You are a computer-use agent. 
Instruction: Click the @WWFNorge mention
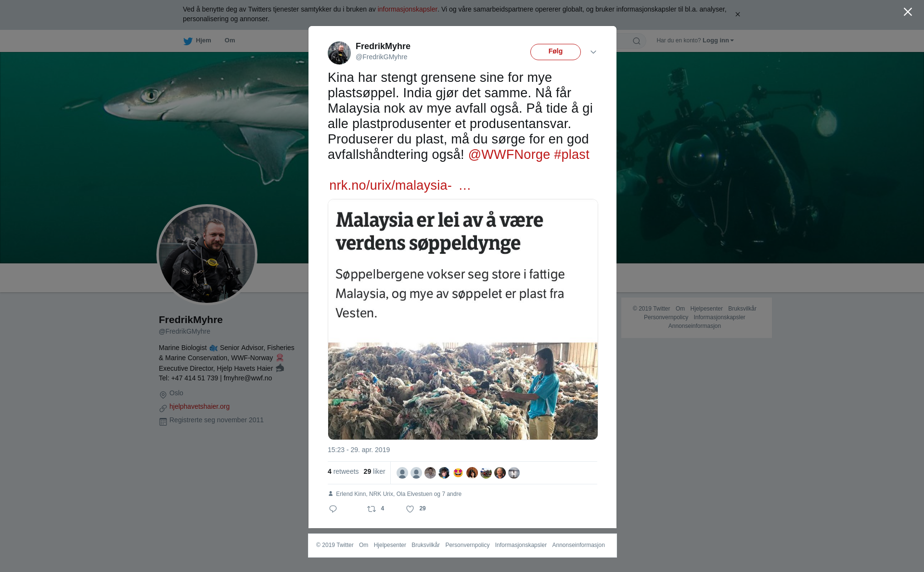point(509,155)
